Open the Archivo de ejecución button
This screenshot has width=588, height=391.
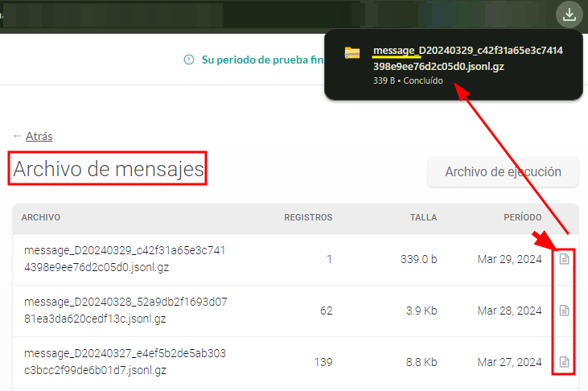(503, 171)
